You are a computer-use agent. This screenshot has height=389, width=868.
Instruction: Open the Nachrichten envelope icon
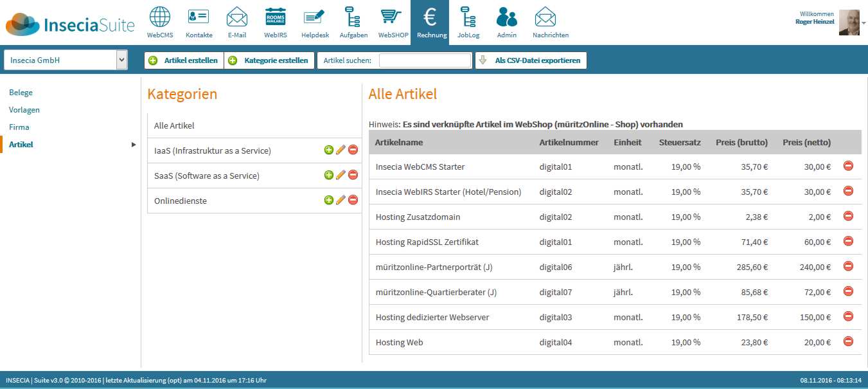click(x=545, y=17)
